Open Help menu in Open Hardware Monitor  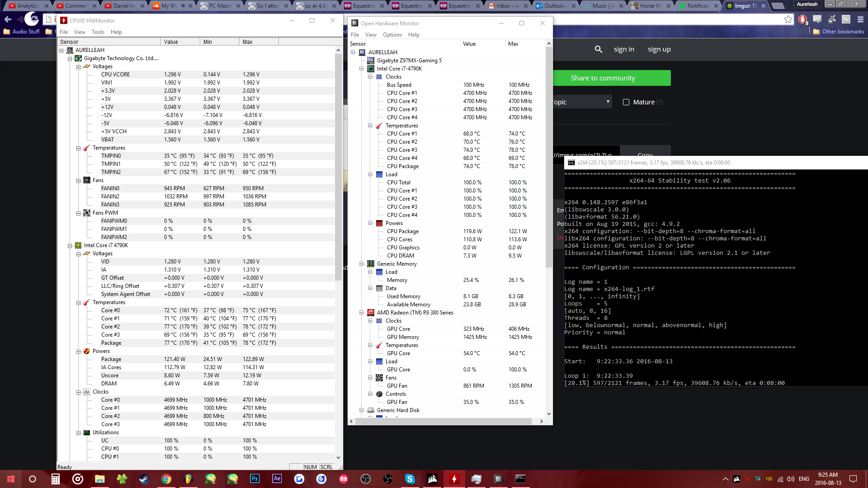414,35
